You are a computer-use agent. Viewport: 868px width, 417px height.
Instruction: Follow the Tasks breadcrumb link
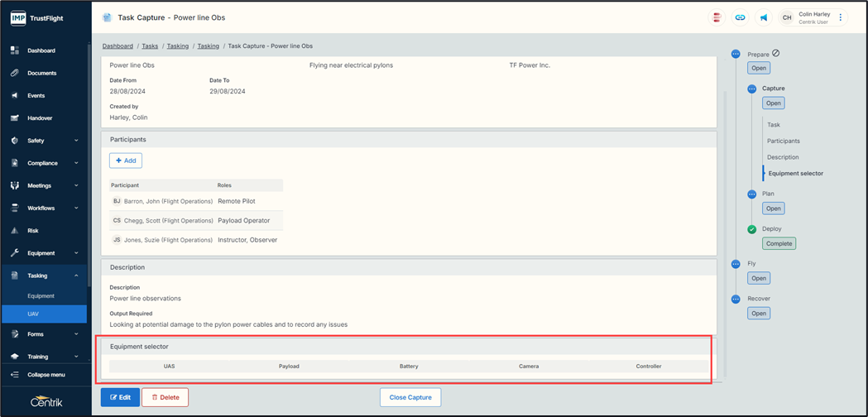pyautogui.click(x=150, y=46)
